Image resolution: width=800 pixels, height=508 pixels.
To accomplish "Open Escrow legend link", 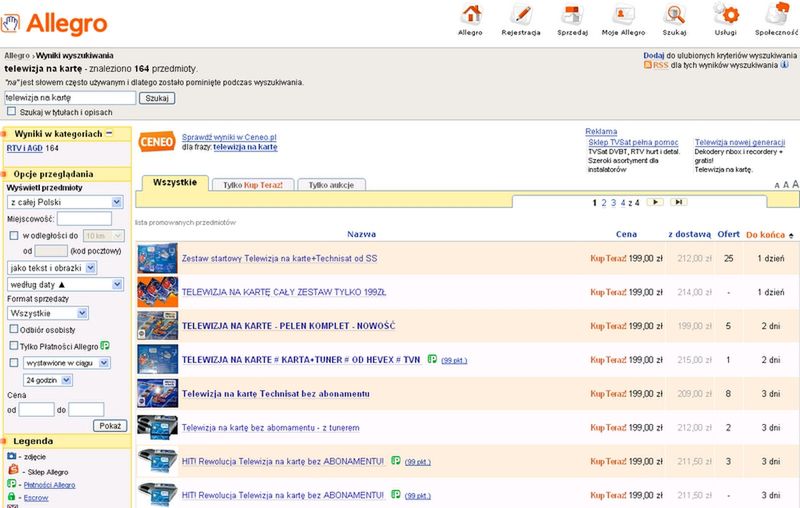I will [36, 498].
